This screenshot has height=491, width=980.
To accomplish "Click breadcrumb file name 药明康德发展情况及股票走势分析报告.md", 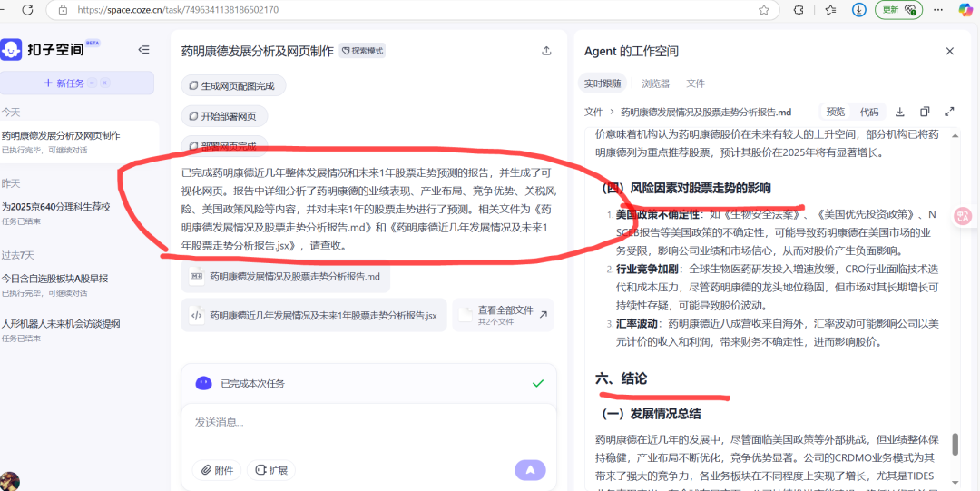I will tap(706, 112).
